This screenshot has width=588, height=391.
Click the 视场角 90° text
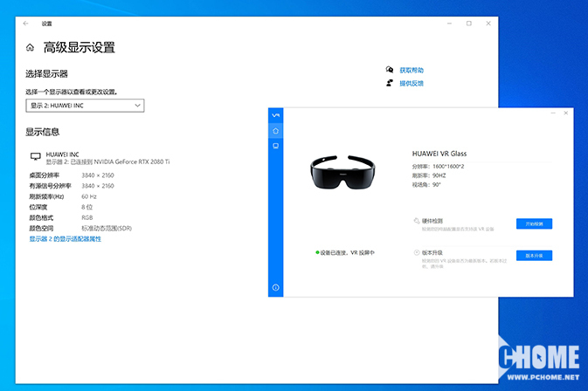426,185
